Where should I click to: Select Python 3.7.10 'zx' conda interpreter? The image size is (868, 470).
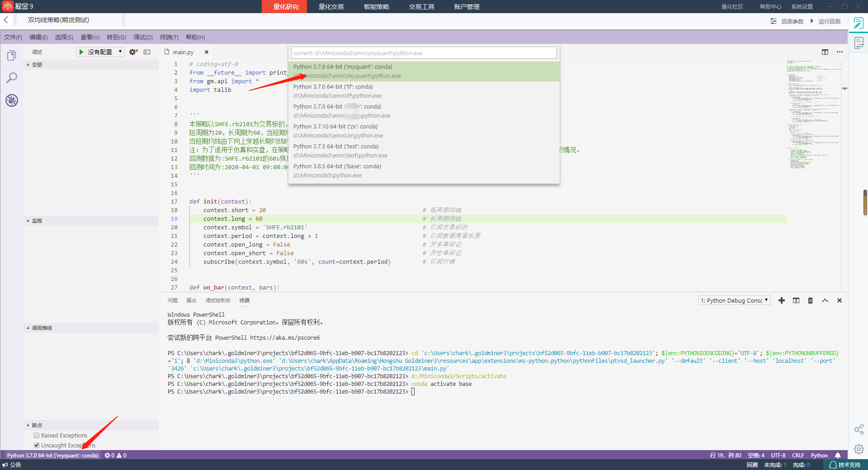(424, 131)
